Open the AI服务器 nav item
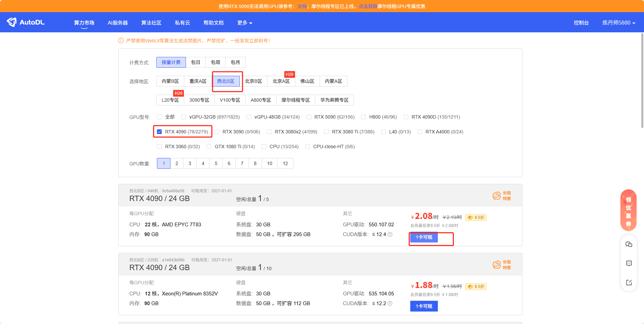This screenshot has height=324, width=644. [x=118, y=23]
